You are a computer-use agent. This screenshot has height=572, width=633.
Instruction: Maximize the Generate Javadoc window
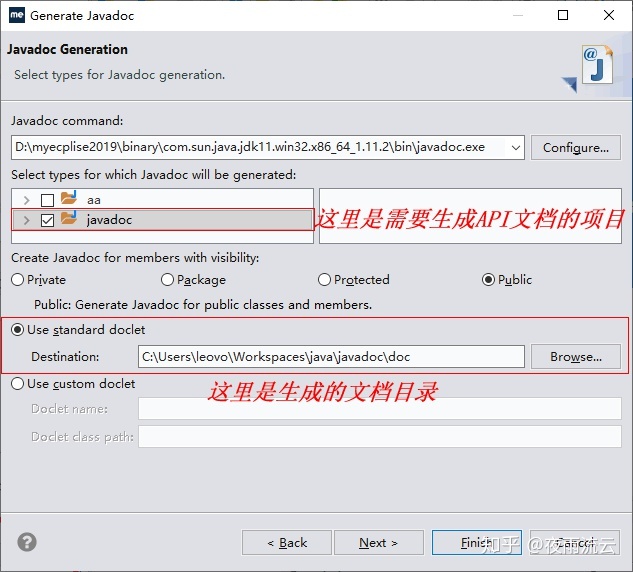click(563, 15)
